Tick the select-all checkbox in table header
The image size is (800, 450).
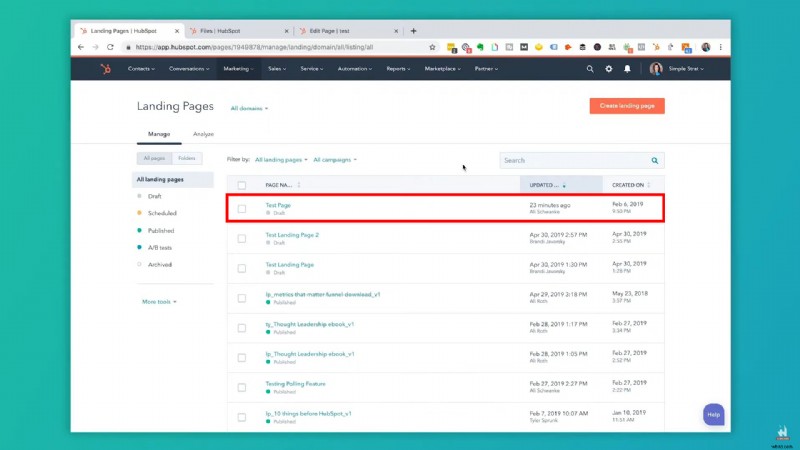pos(242,185)
